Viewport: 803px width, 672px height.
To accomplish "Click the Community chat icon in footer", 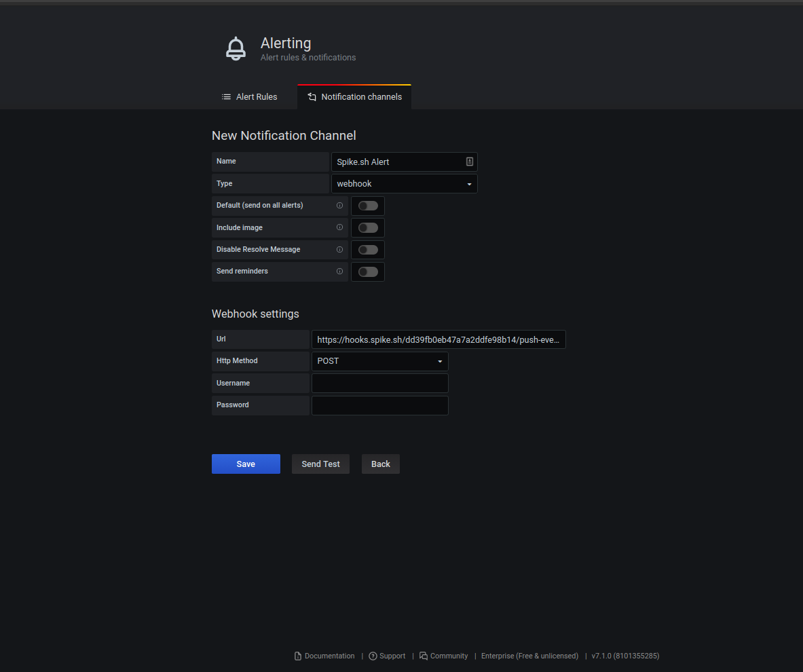I will (423, 656).
